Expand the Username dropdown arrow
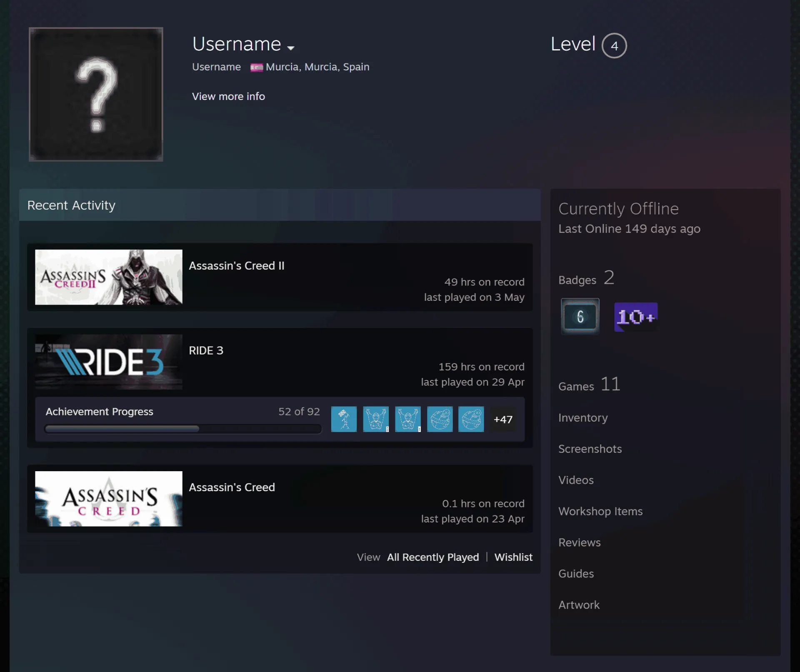Viewport: 800px width, 672px height. coord(291,48)
